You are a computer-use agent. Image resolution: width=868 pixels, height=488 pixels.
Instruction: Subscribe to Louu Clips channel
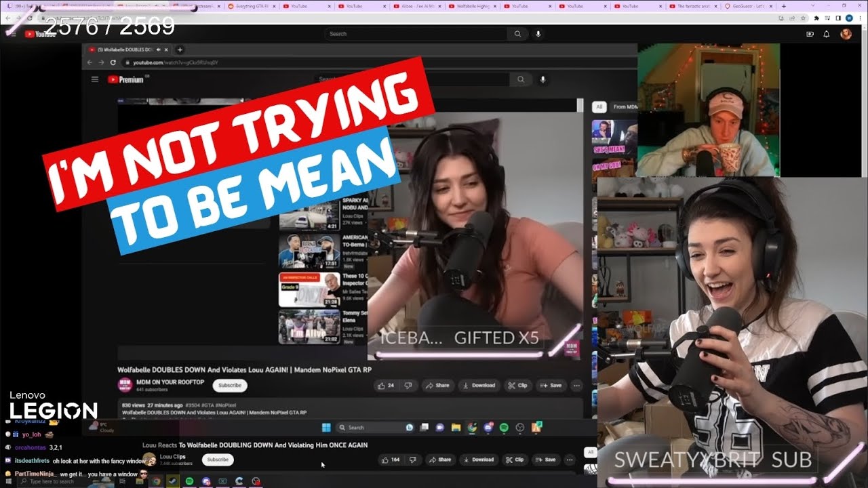218,460
